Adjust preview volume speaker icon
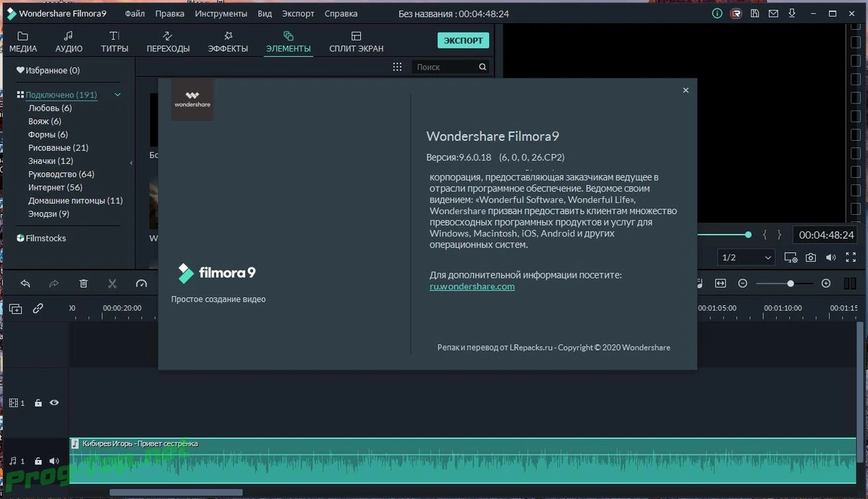 pos(831,257)
